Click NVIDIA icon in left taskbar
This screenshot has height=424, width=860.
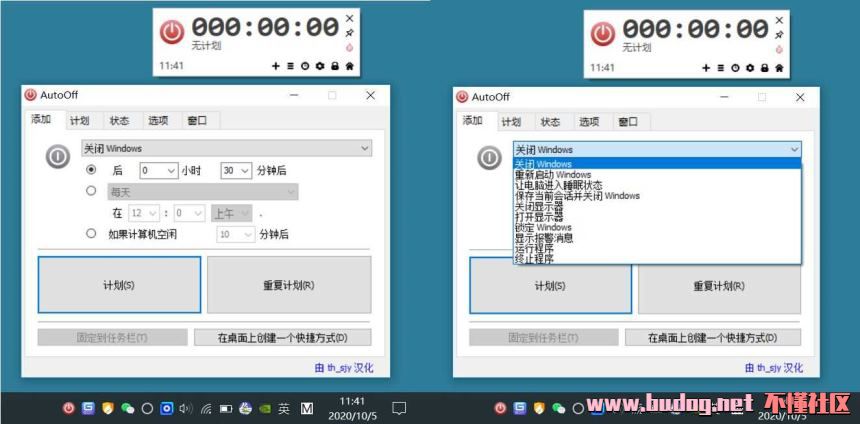pyautogui.click(x=264, y=408)
